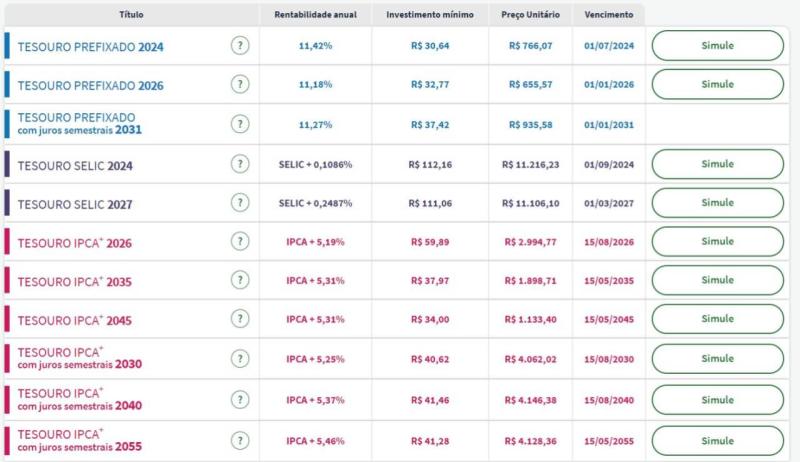Select the Vencimento column header

point(609,15)
